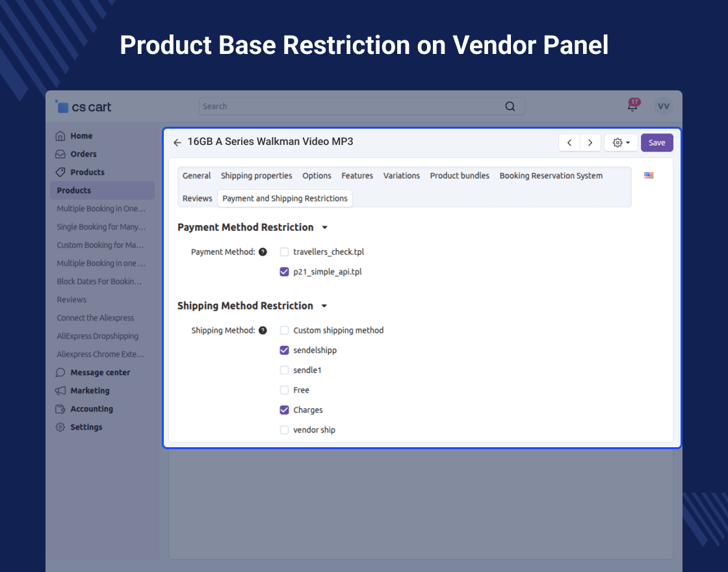Click the sendelshipp label text

315,350
